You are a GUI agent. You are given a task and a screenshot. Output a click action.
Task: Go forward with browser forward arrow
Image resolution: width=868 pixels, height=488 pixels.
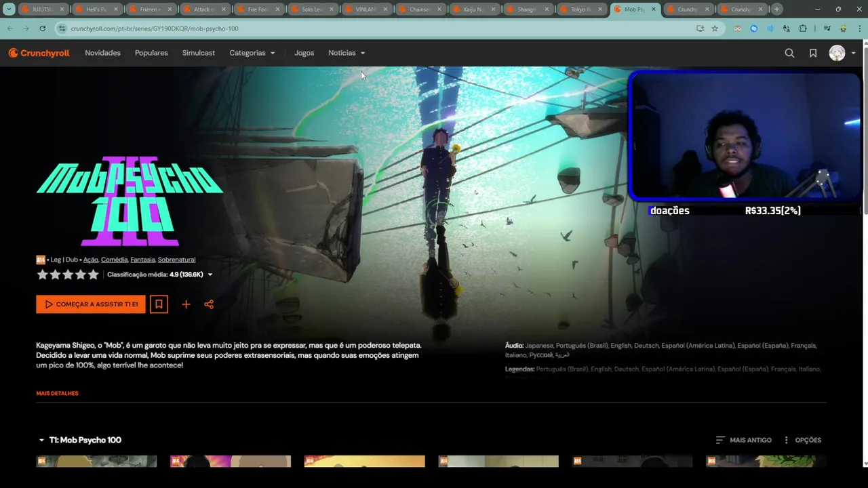click(x=26, y=28)
